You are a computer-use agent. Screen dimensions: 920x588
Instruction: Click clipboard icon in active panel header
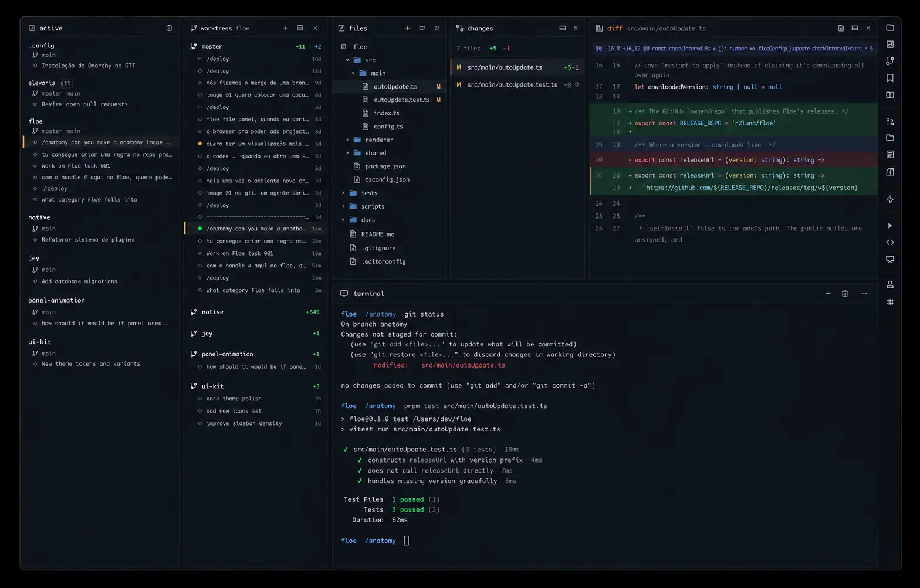tap(169, 28)
